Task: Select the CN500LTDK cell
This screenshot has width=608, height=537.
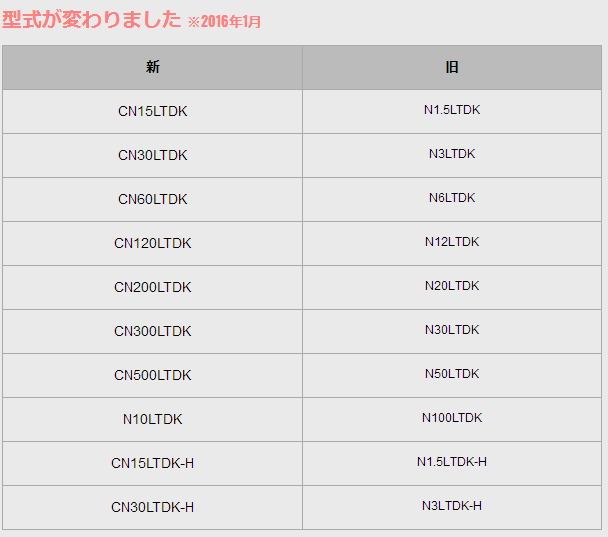Action: (x=152, y=375)
